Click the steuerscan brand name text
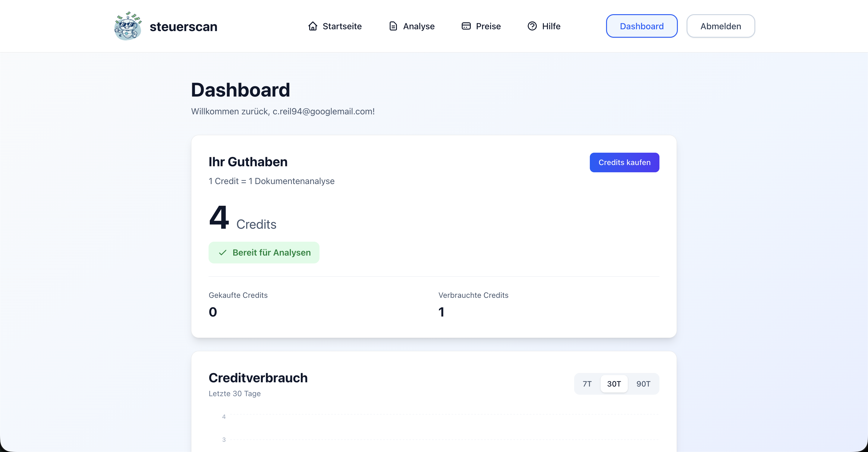This screenshot has width=868, height=452. [x=183, y=27]
